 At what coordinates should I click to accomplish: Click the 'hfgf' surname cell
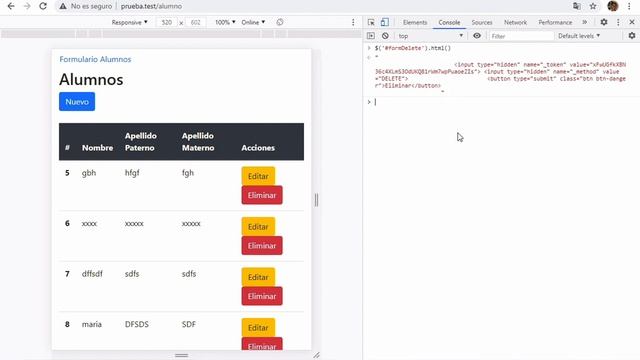pyautogui.click(x=132, y=173)
